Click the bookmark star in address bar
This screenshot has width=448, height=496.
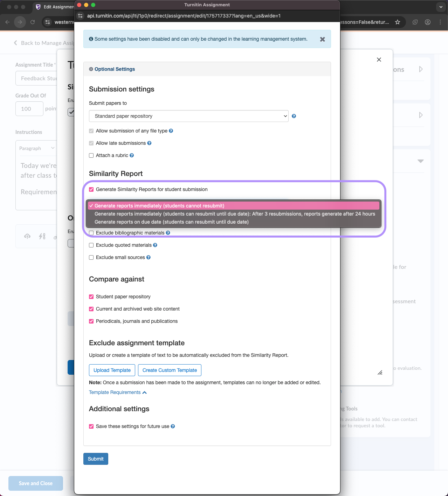[398, 22]
